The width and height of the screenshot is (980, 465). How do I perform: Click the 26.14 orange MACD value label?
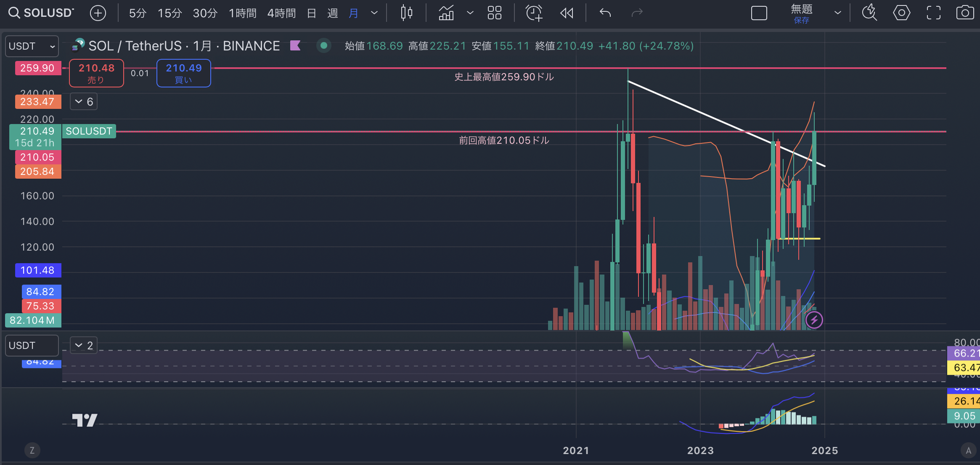coord(964,401)
